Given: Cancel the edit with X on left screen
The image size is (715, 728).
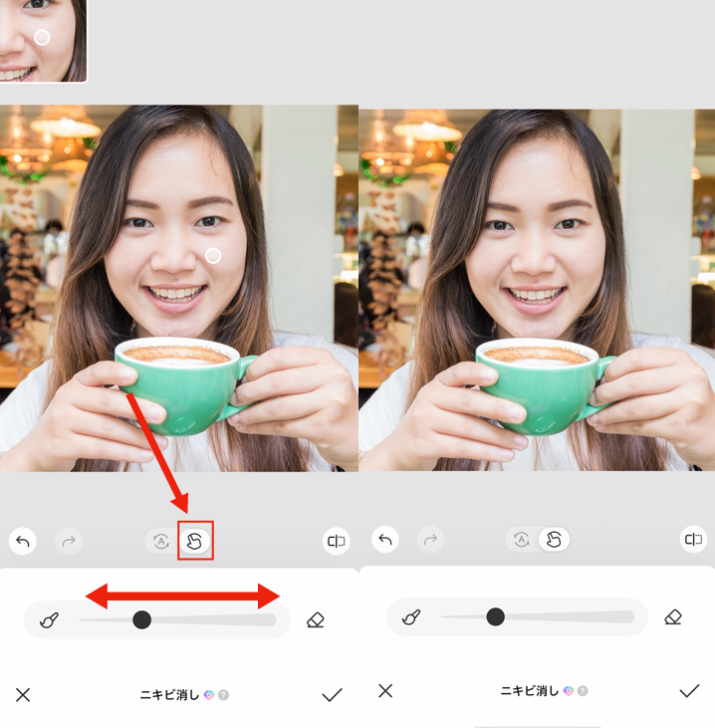Looking at the screenshot, I should pyautogui.click(x=23, y=694).
